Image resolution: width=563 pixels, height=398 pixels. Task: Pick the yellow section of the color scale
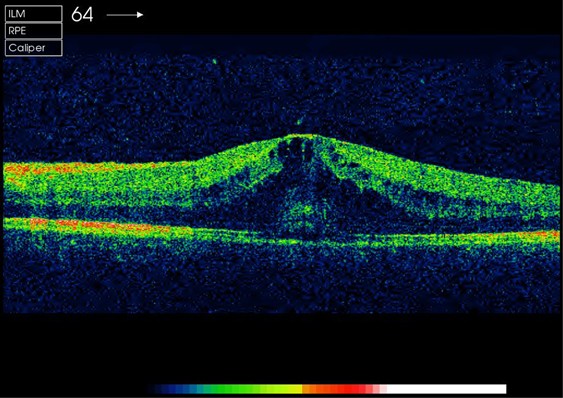coord(287,389)
